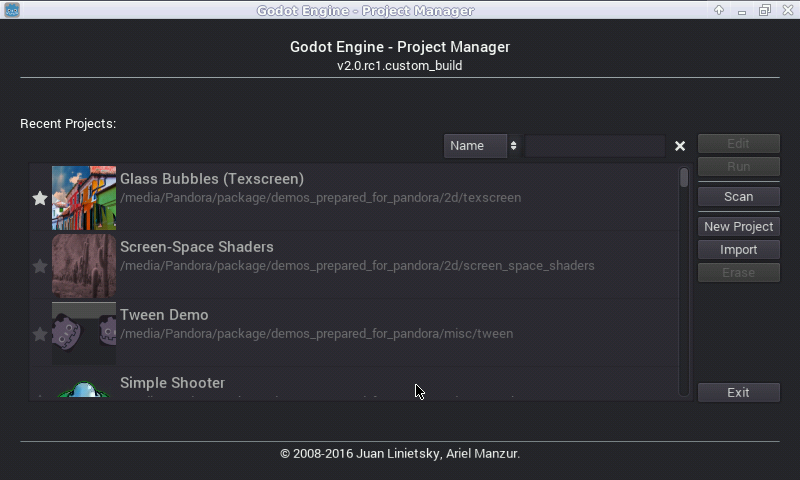This screenshot has width=800, height=480.
Task: Minimize the Project Manager window
Action: coord(742,11)
